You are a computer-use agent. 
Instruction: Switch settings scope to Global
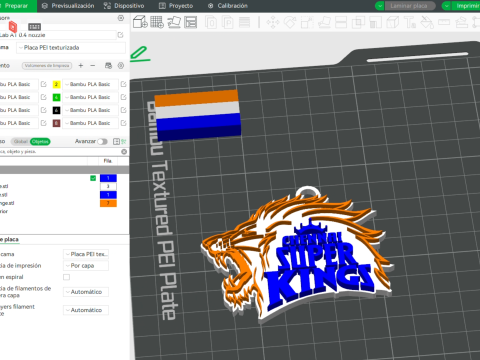(x=20, y=142)
